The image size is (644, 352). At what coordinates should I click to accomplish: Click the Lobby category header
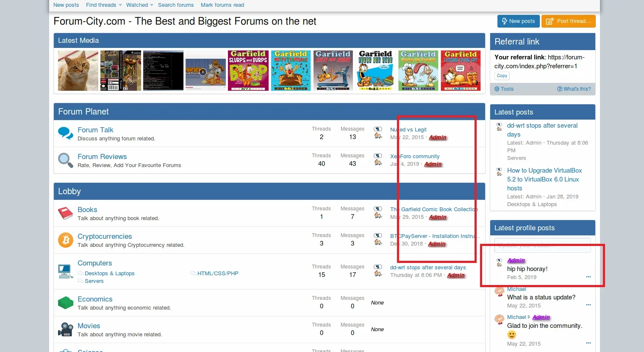(x=69, y=191)
